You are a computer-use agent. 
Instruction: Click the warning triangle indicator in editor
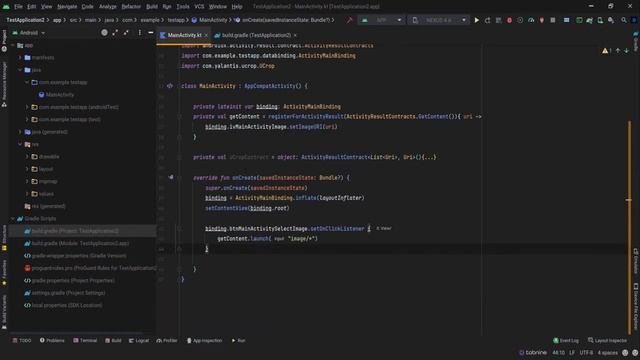(x=605, y=51)
